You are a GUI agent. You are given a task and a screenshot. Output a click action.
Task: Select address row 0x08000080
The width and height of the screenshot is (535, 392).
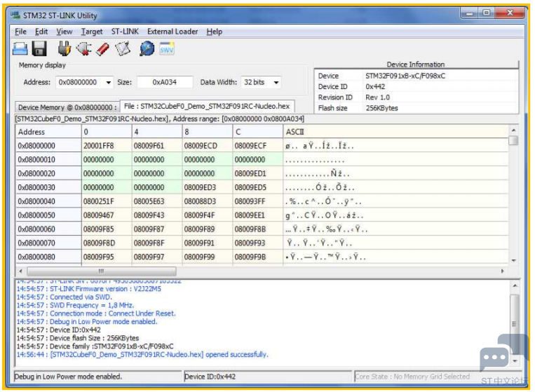[x=48, y=257]
